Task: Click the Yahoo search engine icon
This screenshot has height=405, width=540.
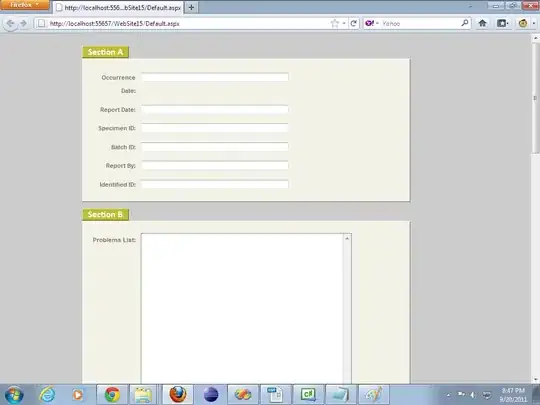Action: 370,23
